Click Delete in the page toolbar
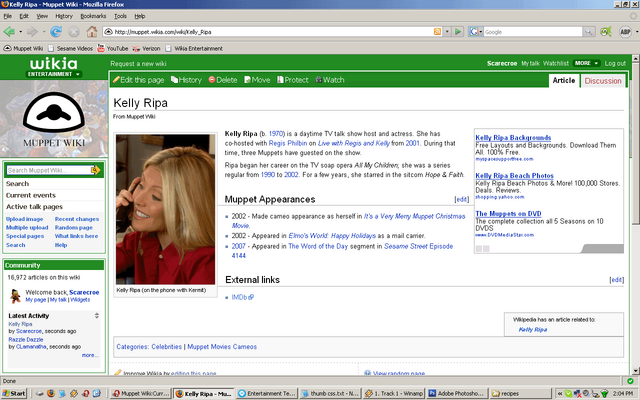The image size is (640, 400). [223, 80]
